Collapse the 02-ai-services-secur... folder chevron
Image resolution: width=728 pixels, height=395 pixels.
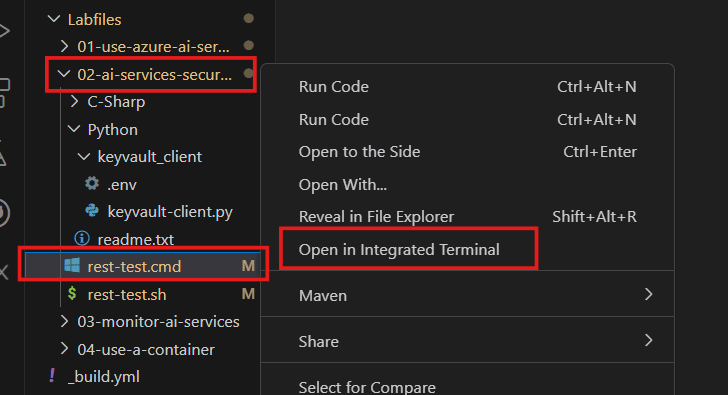64,74
